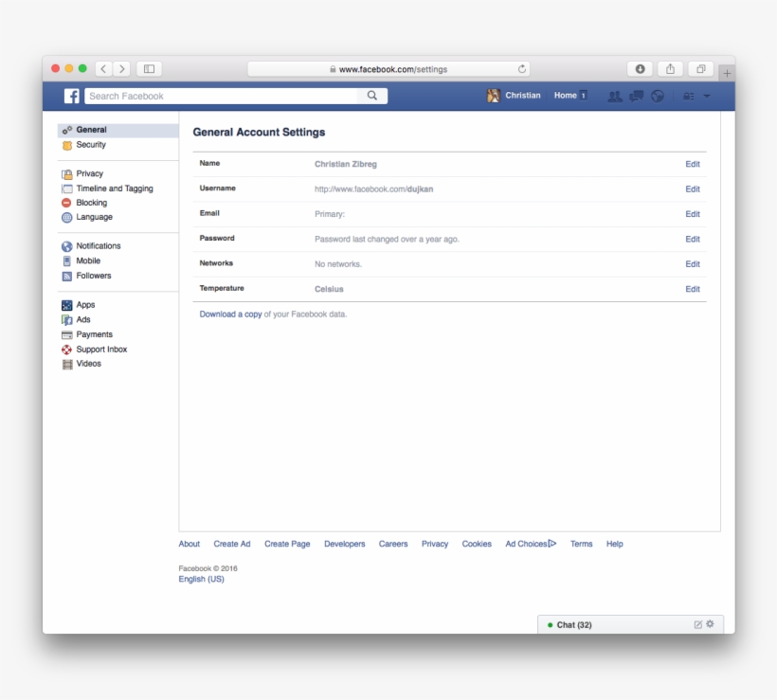
Task: Expand the Chat (32) bar
Action: pos(630,625)
